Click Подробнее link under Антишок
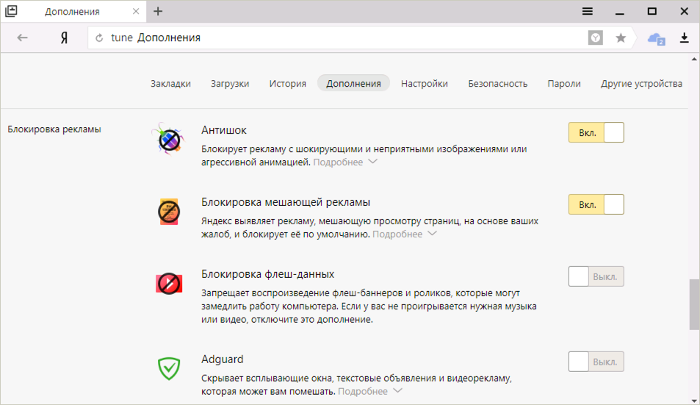Viewport: 700px width, 405px height. [338, 162]
